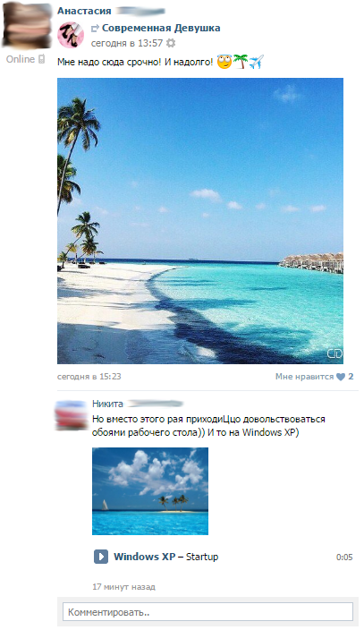The image size is (364, 630).
Task: Open the Windows XP wallpaper image
Action: click(x=150, y=491)
